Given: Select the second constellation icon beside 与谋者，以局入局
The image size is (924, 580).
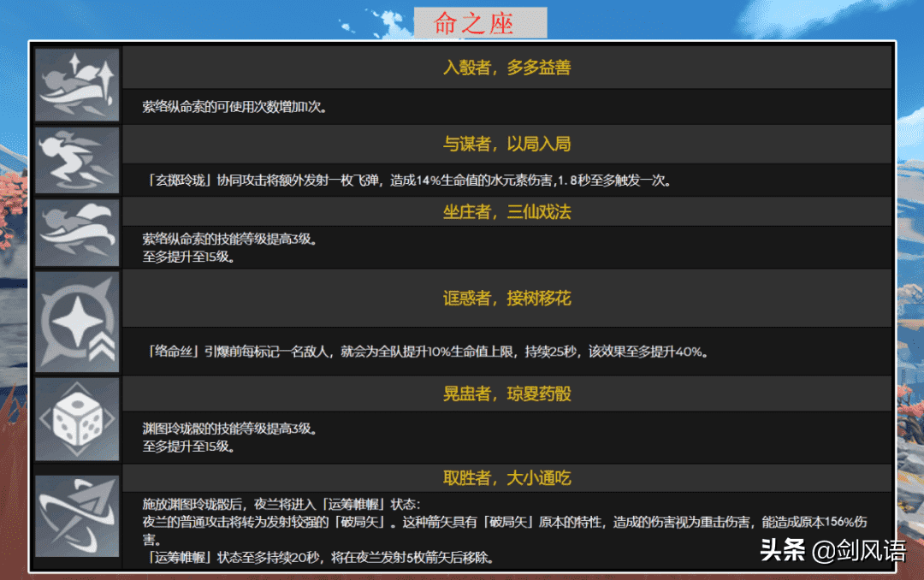Looking at the screenshot, I should (x=77, y=160).
